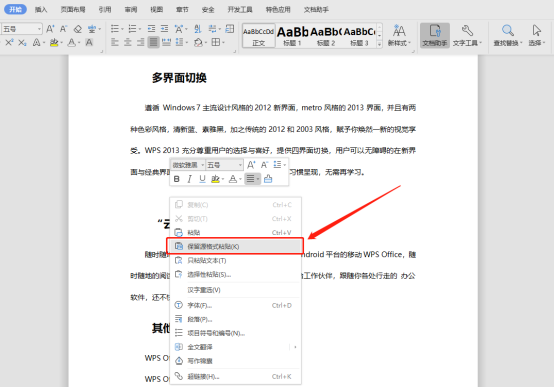The height and width of the screenshot is (387, 554).
Task: Click the mini toolbar increase font size icon
Action: pyautogui.click(x=251, y=165)
